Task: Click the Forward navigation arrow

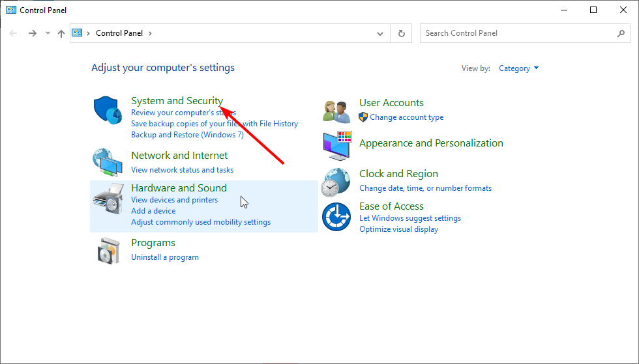Action: [x=33, y=33]
